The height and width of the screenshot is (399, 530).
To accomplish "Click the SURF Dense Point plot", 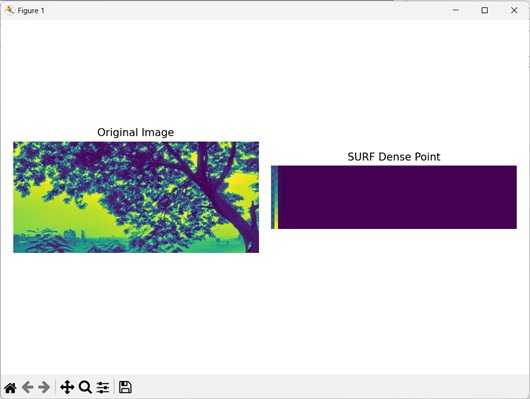I will pyautogui.click(x=394, y=197).
